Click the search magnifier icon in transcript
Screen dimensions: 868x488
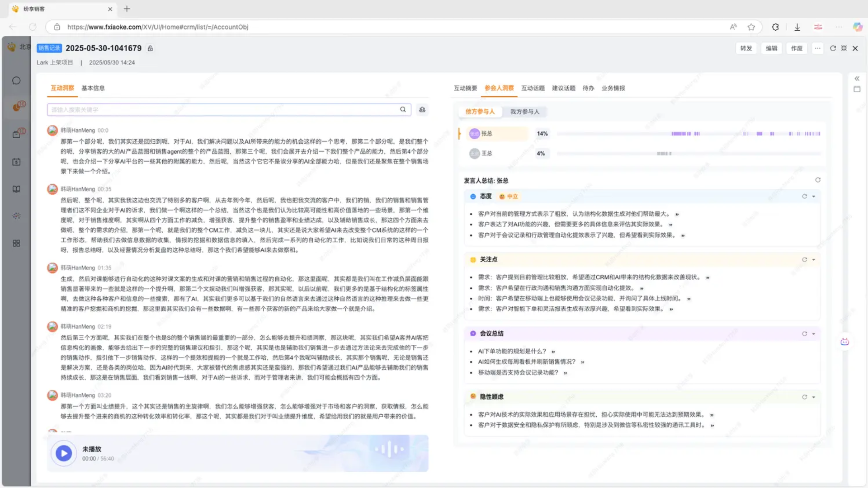point(403,109)
